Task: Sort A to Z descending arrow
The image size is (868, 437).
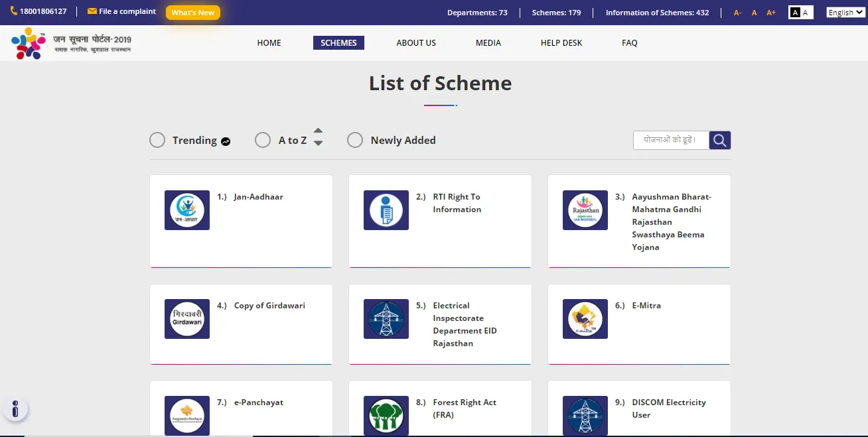Action: pyautogui.click(x=318, y=143)
